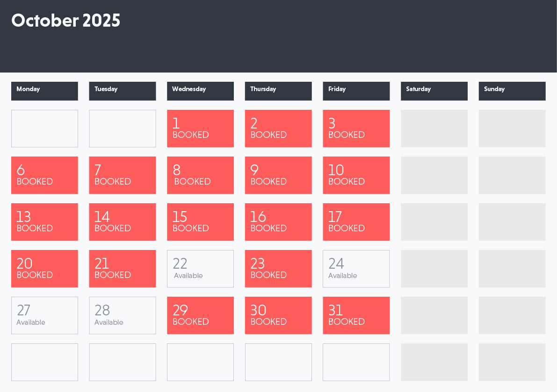Choose available Monday 27
Viewport: 557px width, 392px height.
pos(44,315)
